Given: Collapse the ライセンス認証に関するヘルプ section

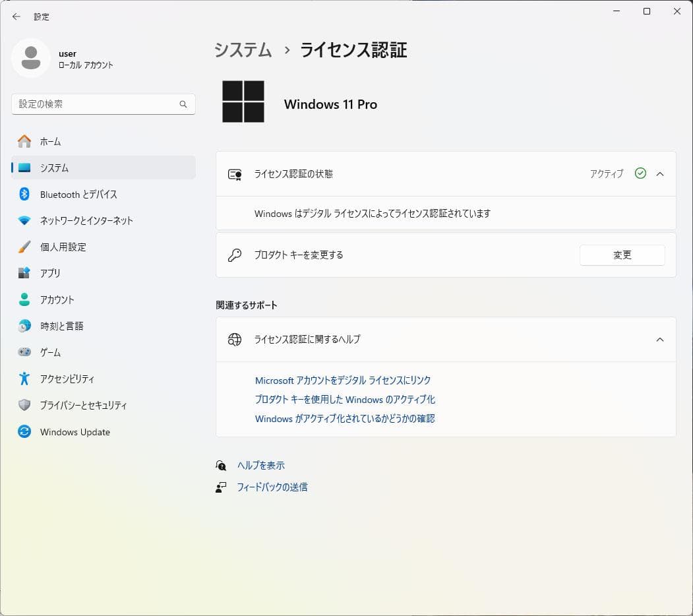Looking at the screenshot, I should tap(660, 340).
